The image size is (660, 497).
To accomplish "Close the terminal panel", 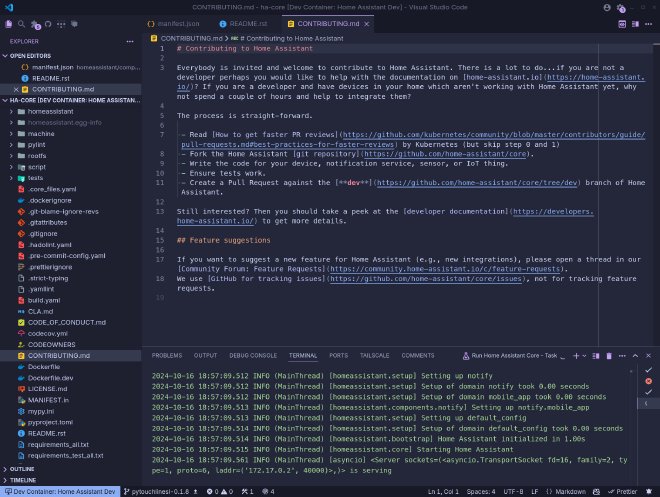I will [649, 356].
